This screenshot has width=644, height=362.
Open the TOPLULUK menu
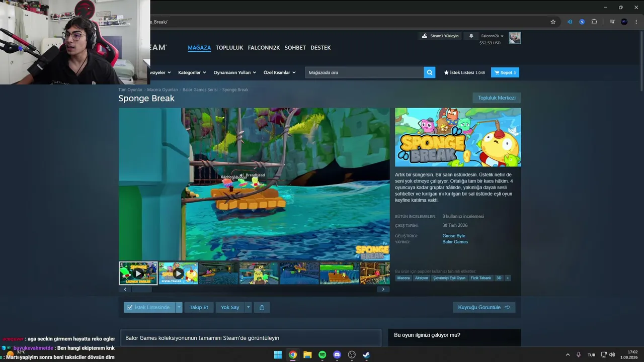tap(229, 48)
